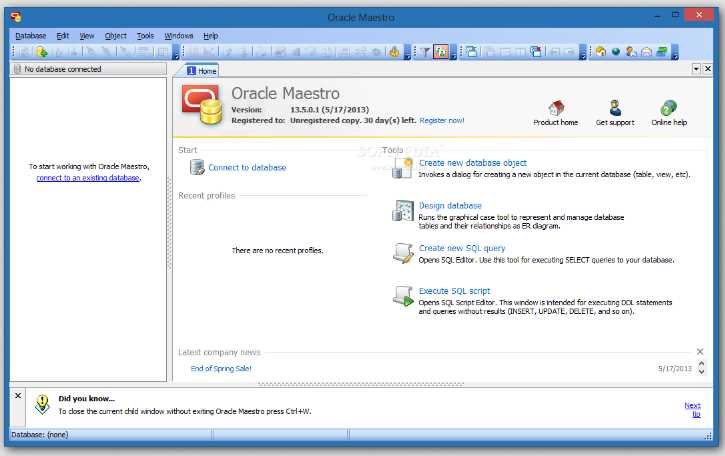Click the Online help globe icon
The image size is (725, 456).
tap(669, 108)
